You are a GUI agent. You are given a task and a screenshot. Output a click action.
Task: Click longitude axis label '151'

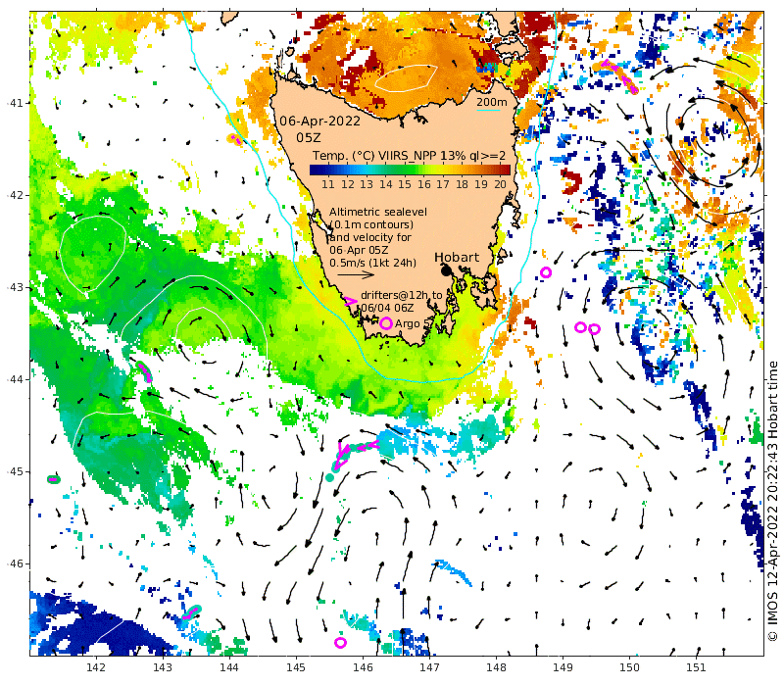pyautogui.click(x=696, y=667)
